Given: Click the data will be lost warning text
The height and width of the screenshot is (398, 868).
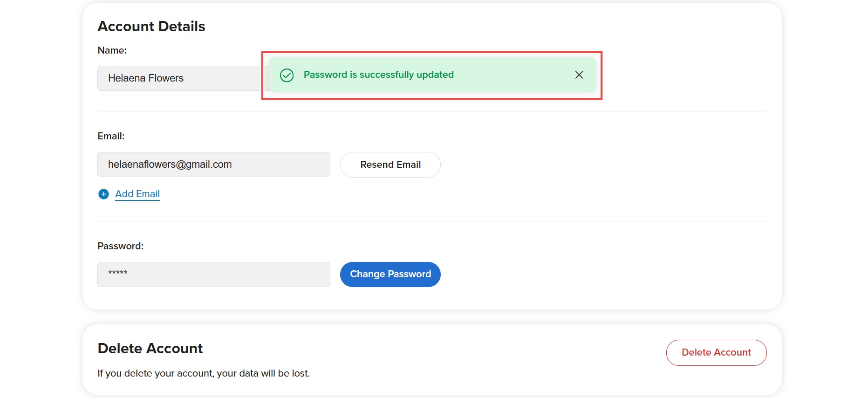Looking at the screenshot, I should click(204, 373).
